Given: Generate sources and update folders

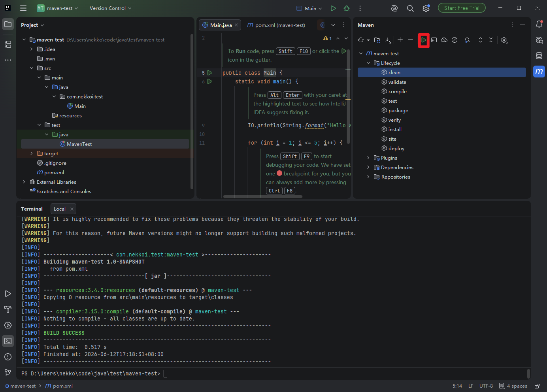Looking at the screenshot, I should pyautogui.click(x=377, y=40).
